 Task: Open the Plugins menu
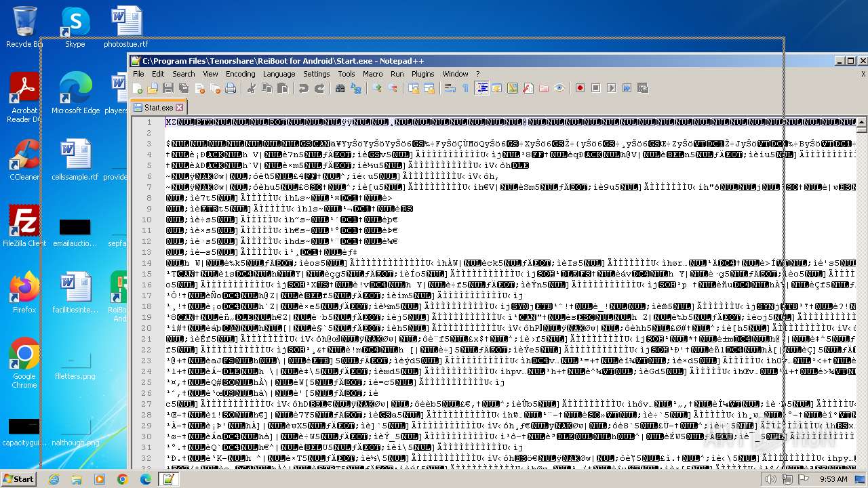tap(422, 74)
